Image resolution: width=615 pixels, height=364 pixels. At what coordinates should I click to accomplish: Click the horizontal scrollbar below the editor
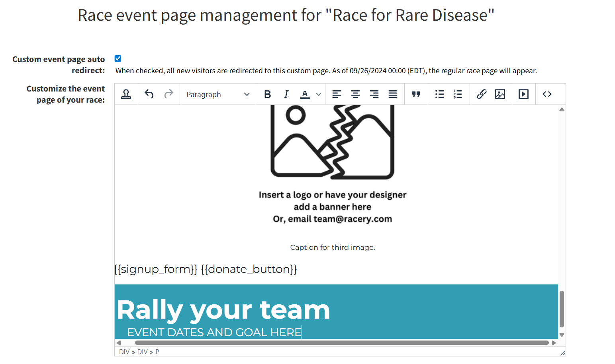pyautogui.click(x=341, y=343)
